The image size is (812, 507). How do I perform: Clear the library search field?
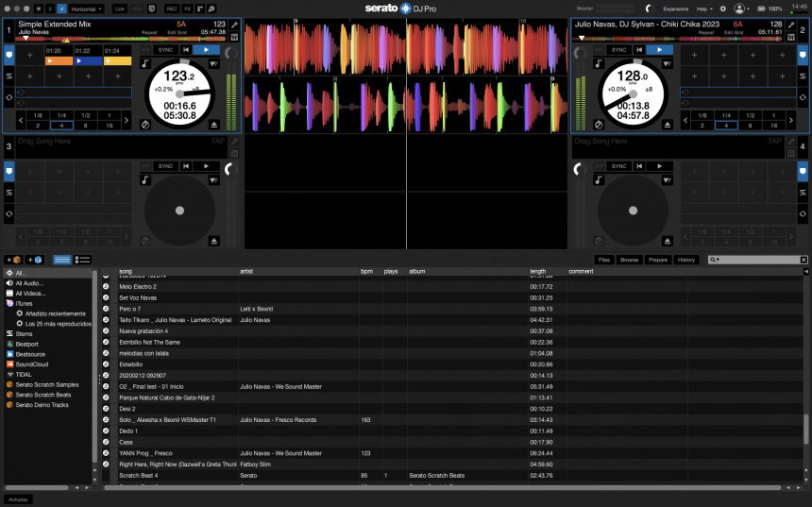pos(804,260)
